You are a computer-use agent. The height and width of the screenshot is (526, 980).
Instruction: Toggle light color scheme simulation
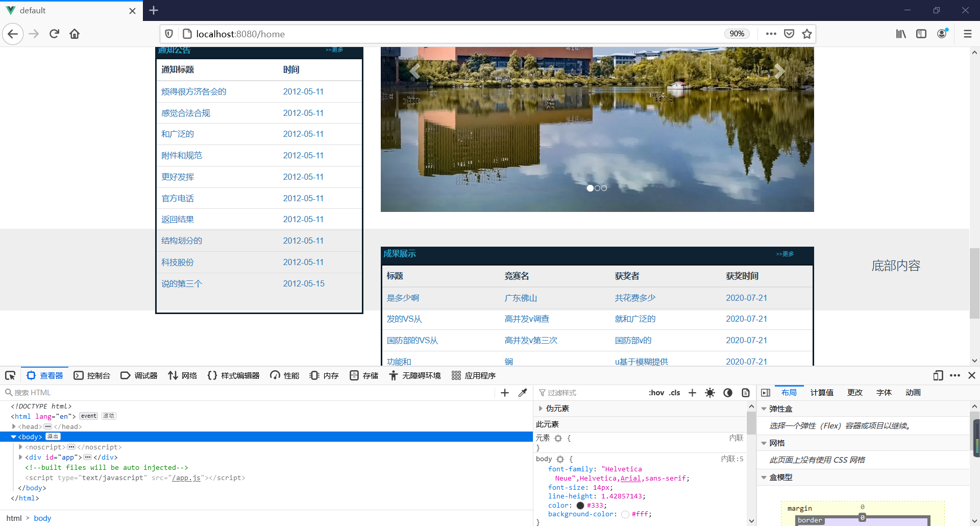[x=710, y=393]
